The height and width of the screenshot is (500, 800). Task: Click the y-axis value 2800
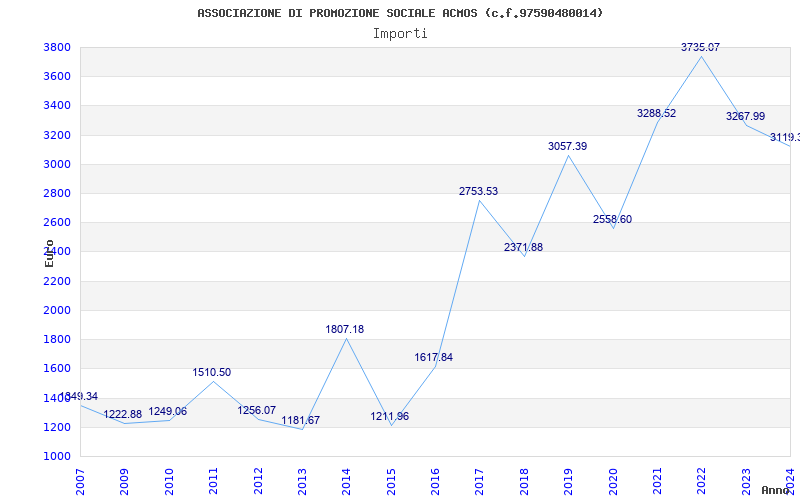tap(57, 194)
